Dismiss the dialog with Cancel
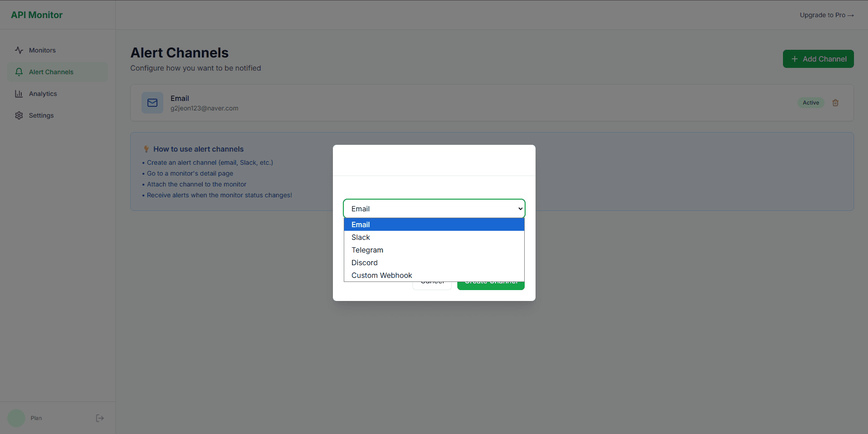The width and height of the screenshot is (868, 434). tap(432, 281)
